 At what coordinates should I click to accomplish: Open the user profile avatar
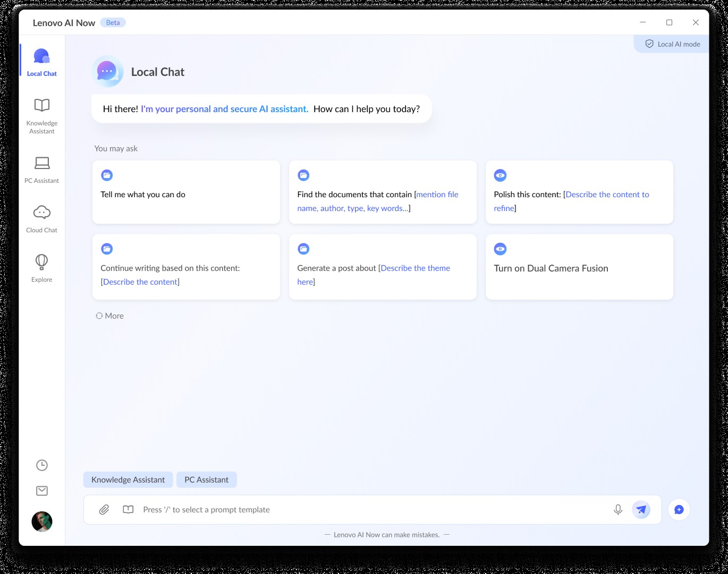point(42,522)
